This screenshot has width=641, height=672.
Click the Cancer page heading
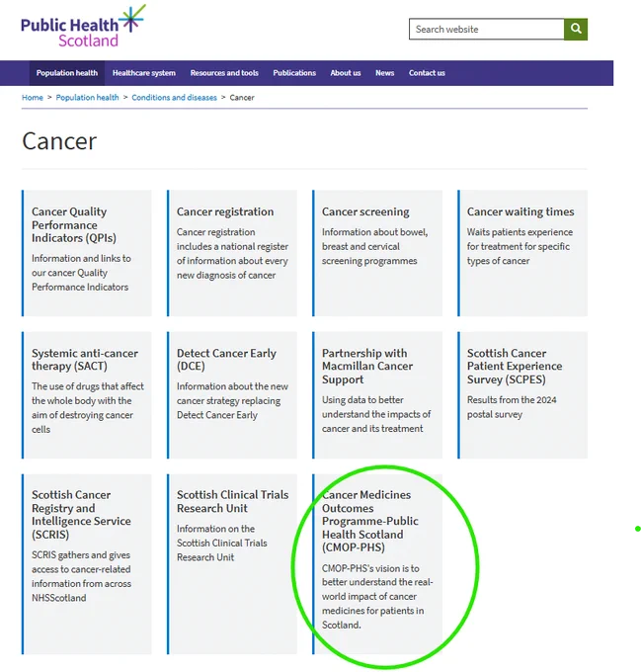click(x=59, y=141)
